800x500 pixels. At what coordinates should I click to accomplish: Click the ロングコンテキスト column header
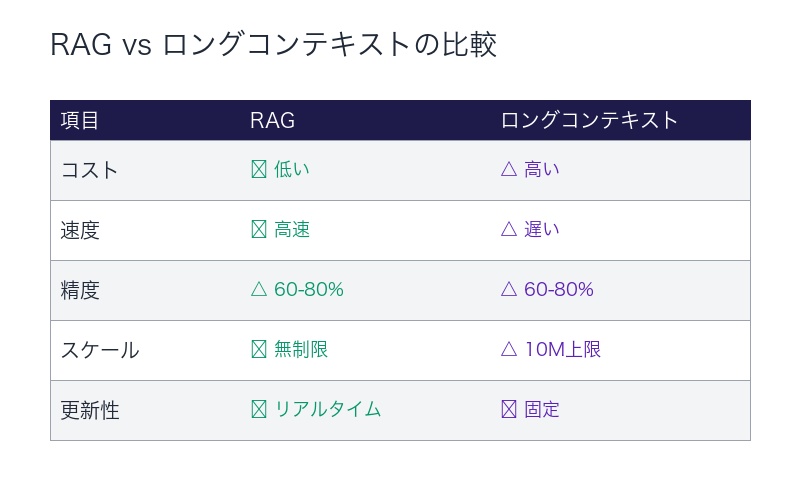(589, 121)
